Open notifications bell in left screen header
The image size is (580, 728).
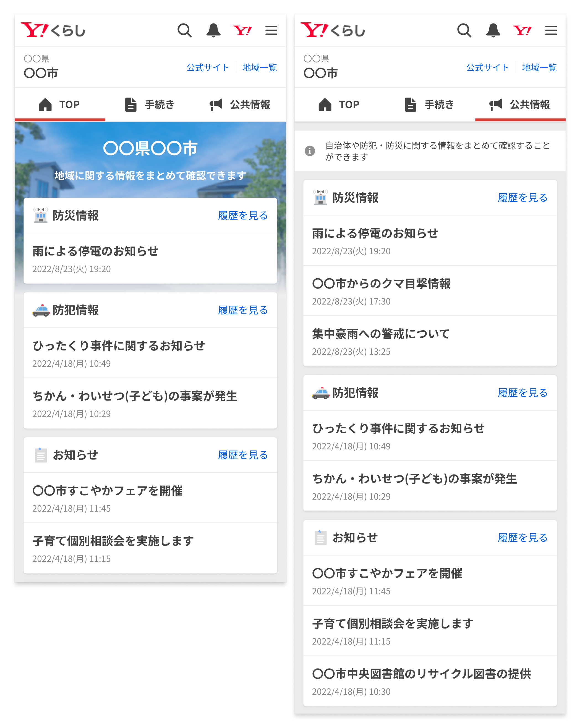coord(213,30)
